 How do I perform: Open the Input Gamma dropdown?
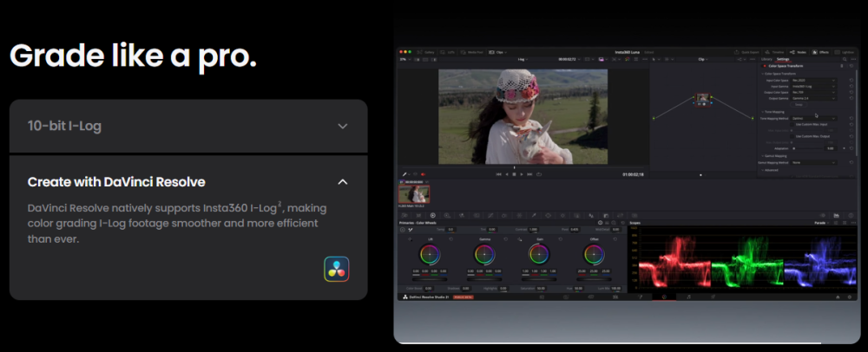pos(814,86)
